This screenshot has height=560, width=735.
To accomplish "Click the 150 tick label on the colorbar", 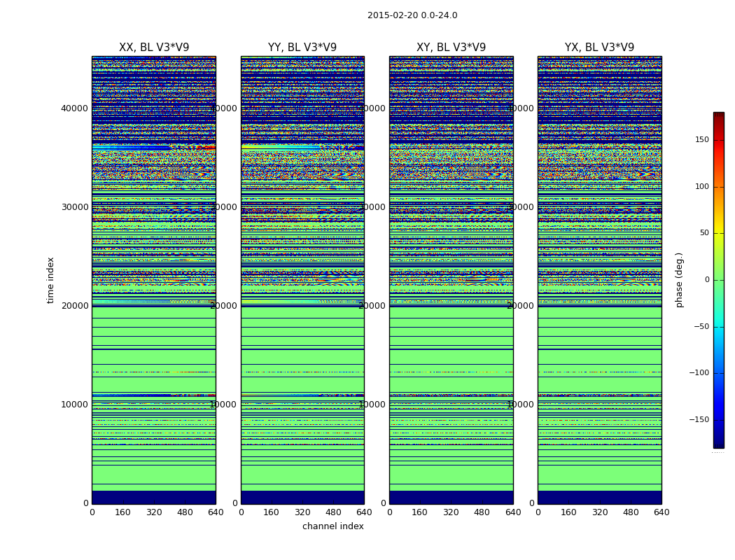I will pos(701,139).
